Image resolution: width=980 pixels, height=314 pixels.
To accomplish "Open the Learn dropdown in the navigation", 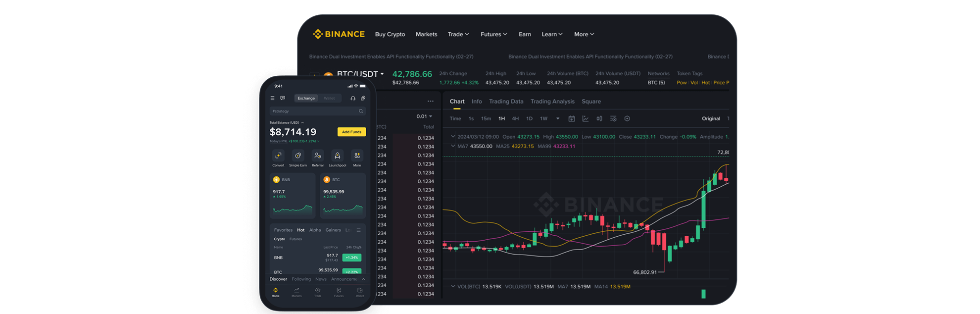I will click(552, 34).
